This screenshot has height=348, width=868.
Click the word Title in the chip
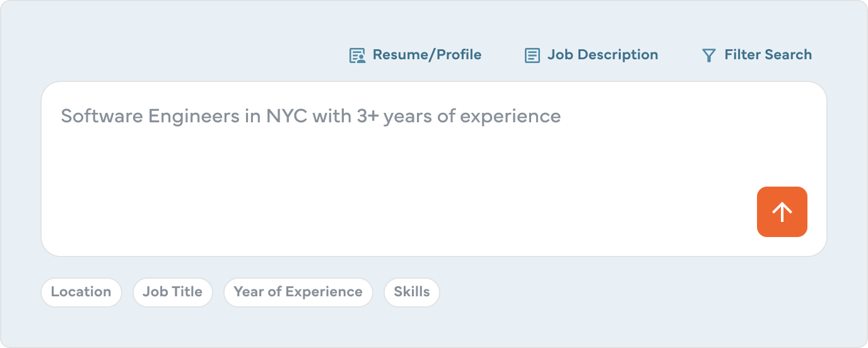coord(187,292)
